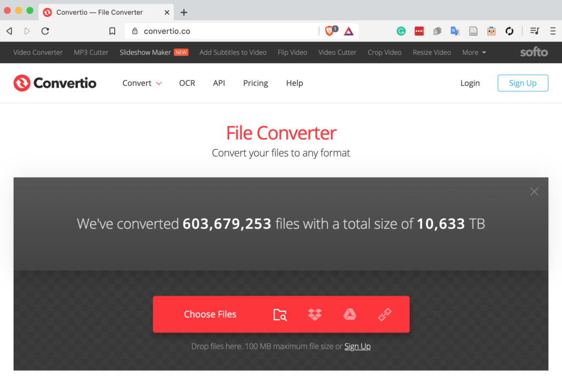Reload the Convertio page

point(45,31)
